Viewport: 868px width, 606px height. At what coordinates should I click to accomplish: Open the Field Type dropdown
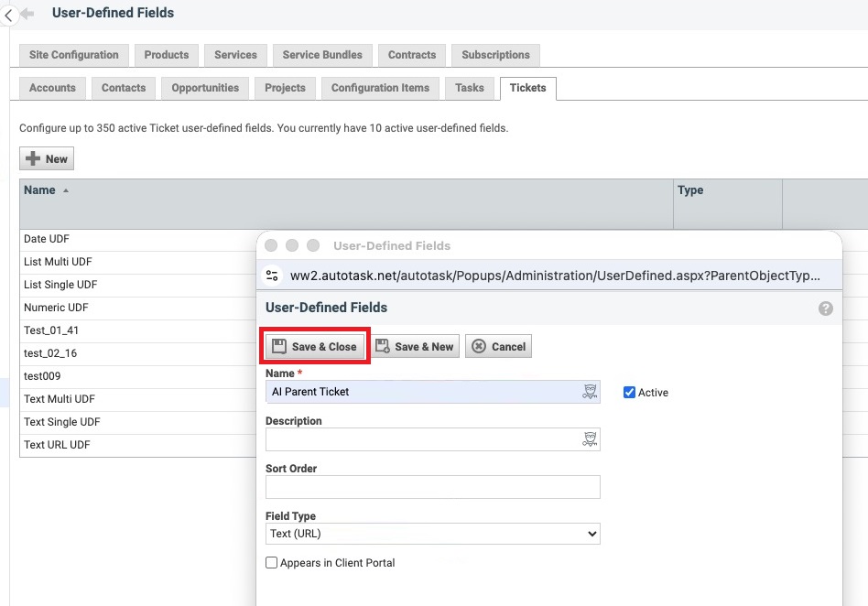(432, 534)
